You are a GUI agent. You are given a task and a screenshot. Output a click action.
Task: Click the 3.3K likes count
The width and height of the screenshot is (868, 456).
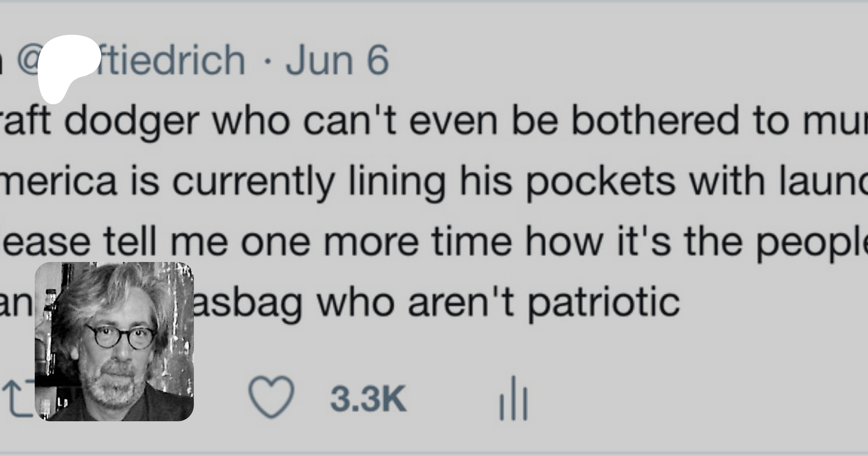click(x=368, y=399)
